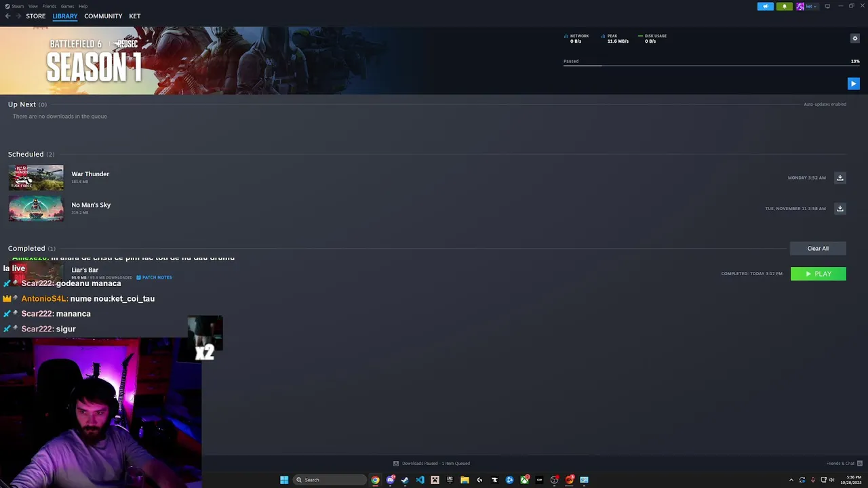The height and width of the screenshot is (488, 868).
Task: Click the TUE, NOVEMBER 11 3:58 AM time
Action: pyautogui.click(x=795, y=208)
